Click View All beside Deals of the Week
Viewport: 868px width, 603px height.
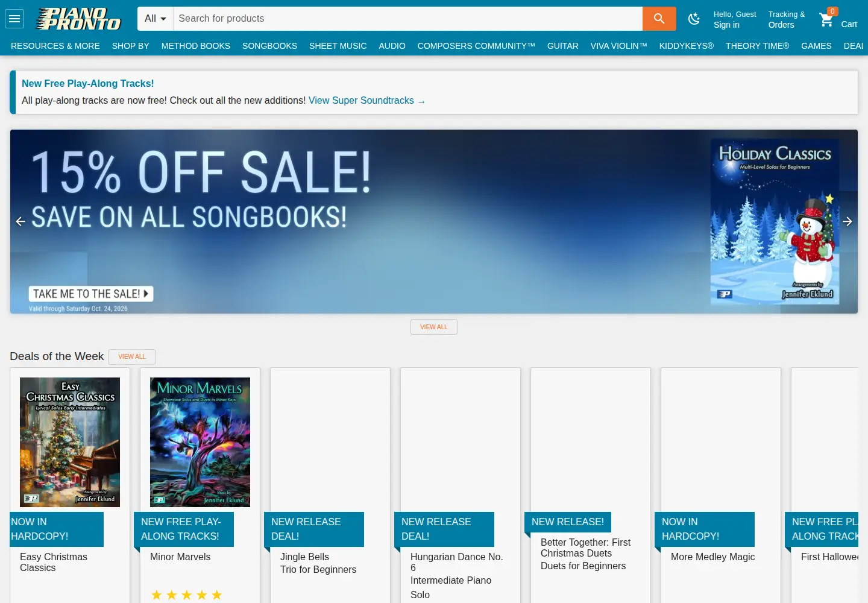(132, 356)
